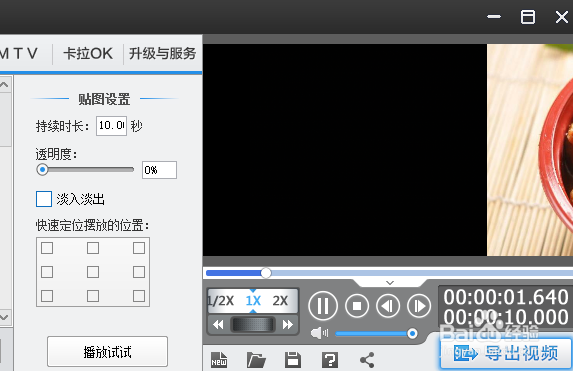Pause the video playback
Viewport: 573px width, 371px height.
pos(323,306)
